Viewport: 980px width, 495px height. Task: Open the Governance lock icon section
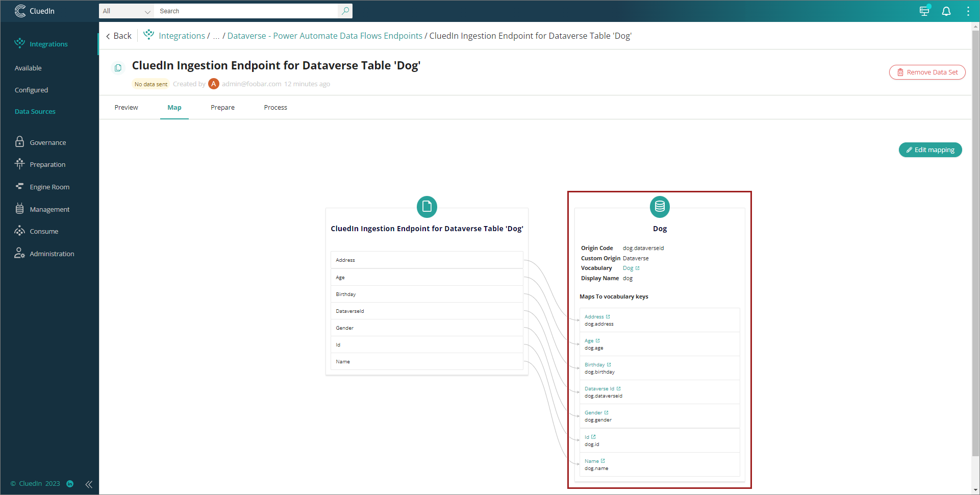coord(20,142)
